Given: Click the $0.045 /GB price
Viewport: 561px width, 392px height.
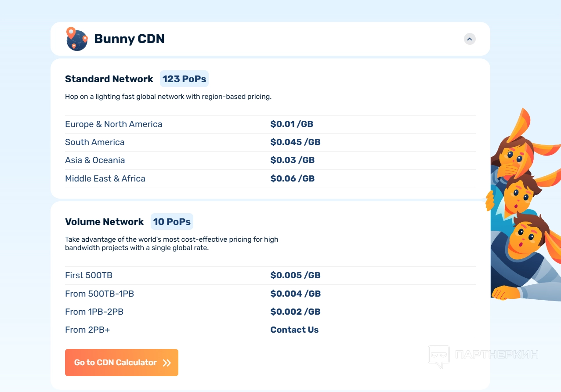Looking at the screenshot, I should (295, 142).
